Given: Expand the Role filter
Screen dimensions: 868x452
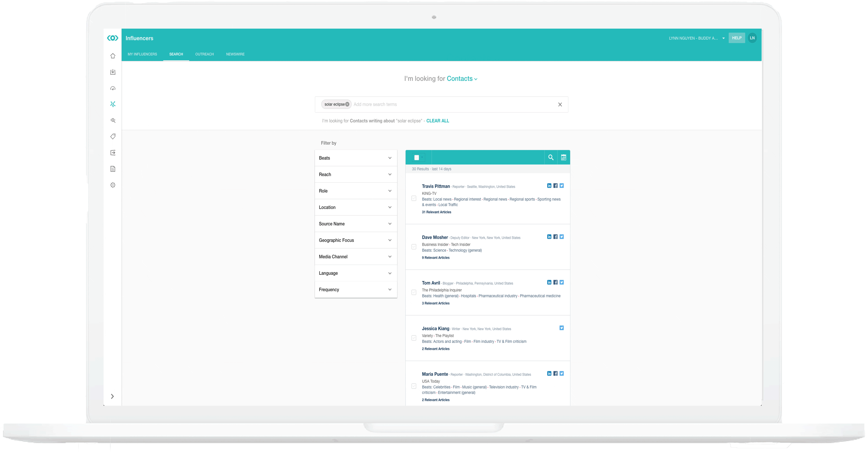Looking at the screenshot, I should tap(356, 191).
